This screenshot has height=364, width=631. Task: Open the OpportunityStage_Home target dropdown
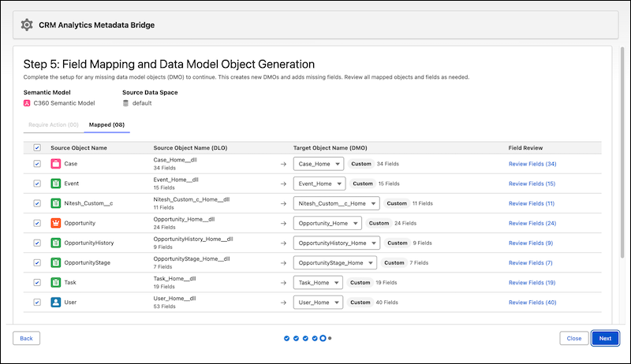(335, 262)
